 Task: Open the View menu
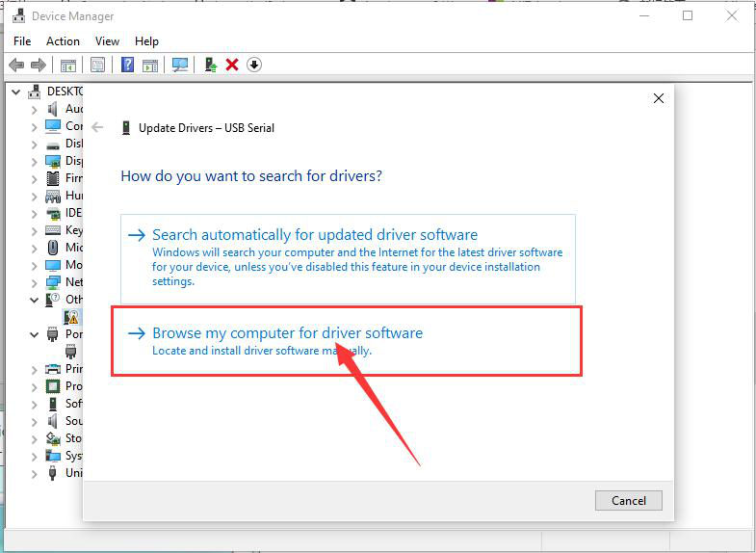tap(107, 41)
